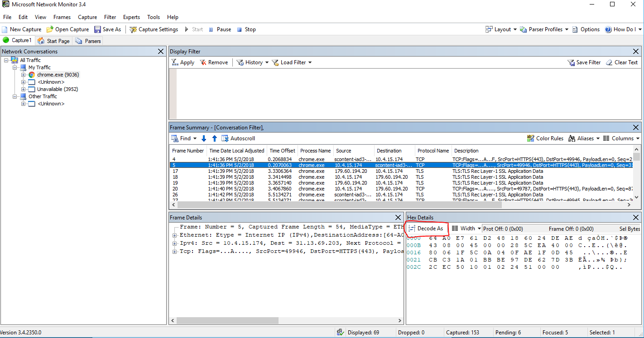Open Load Filter dropdown
This screenshot has width=644, height=338.
292,62
